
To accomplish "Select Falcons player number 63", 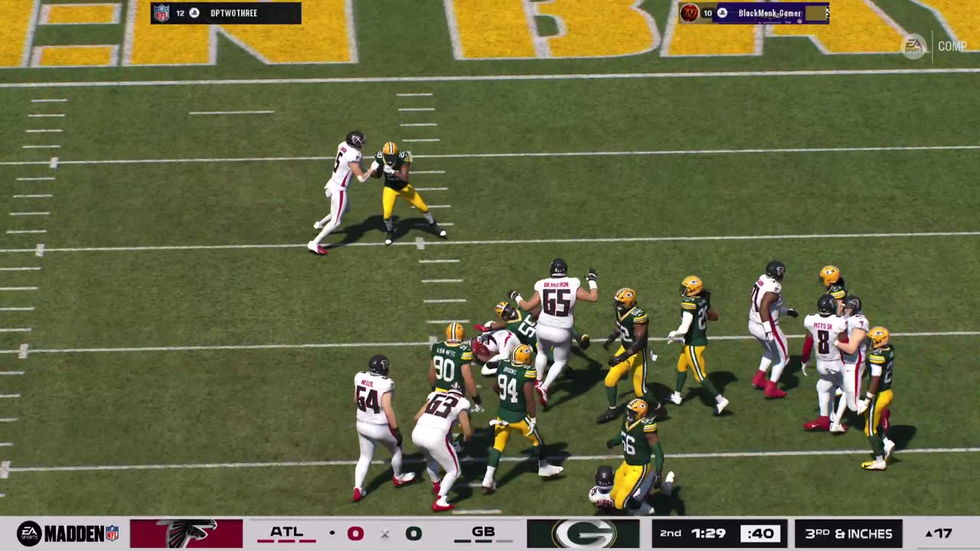I will coord(441,448).
